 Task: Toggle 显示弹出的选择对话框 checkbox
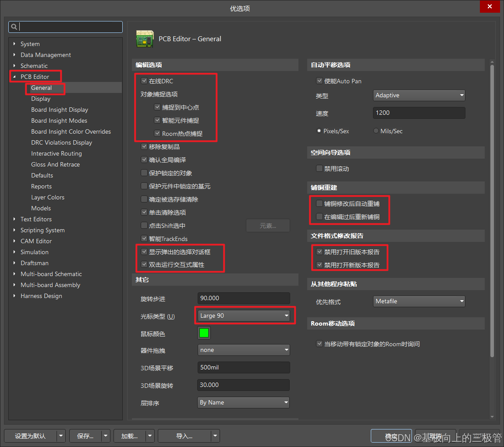coord(144,252)
